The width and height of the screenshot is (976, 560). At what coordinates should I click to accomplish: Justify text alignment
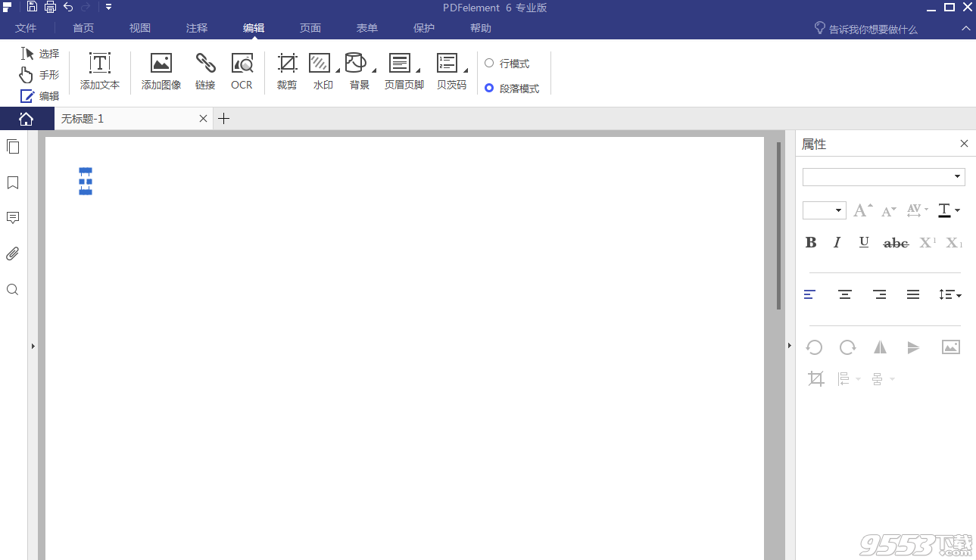point(913,294)
